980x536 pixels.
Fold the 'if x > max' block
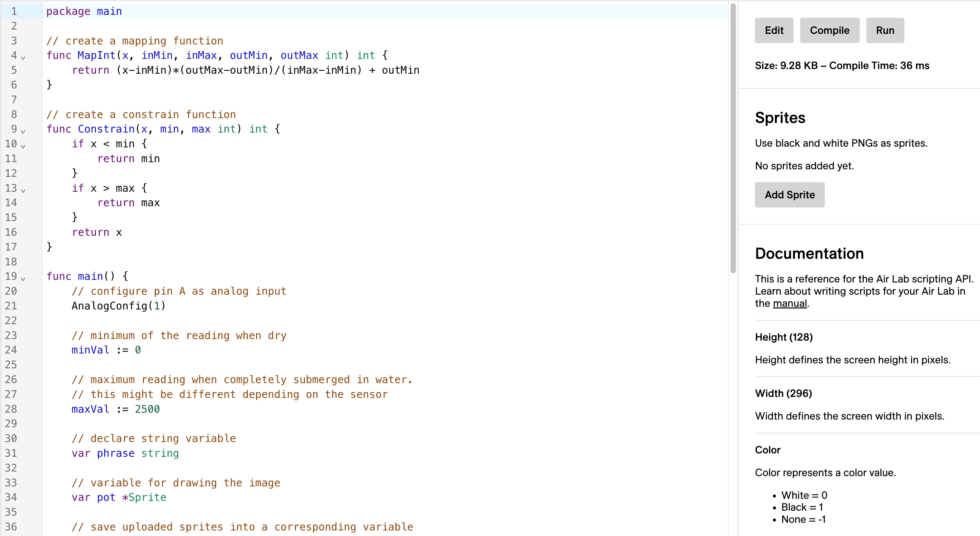[23, 190]
